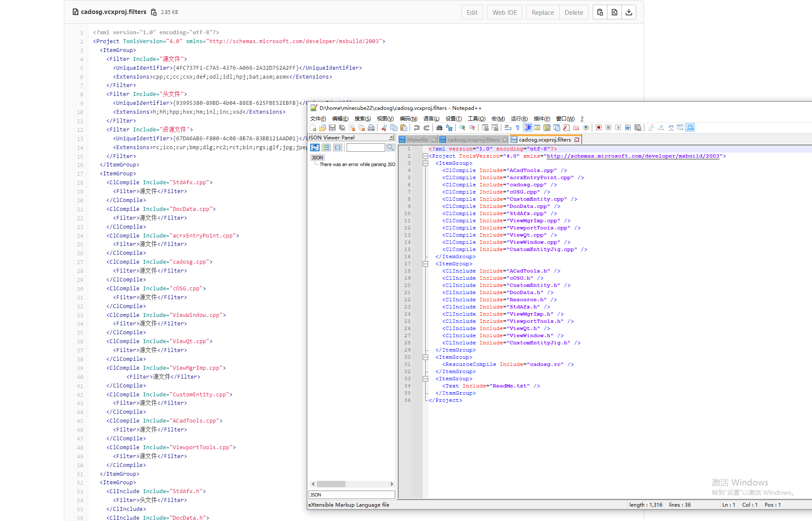Image resolution: width=812 pixels, height=521 pixels.
Task: Click the stop macro recording icon
Action: pos(608,128)
